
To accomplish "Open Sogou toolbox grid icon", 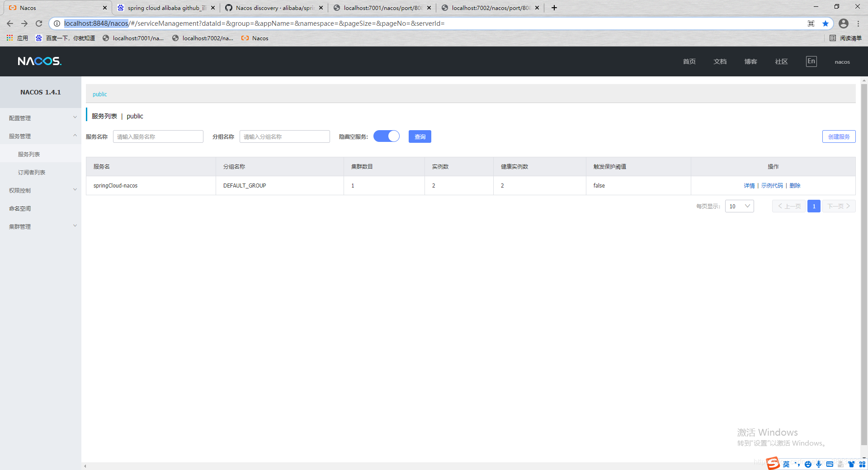I will click(x=862, y=464).
